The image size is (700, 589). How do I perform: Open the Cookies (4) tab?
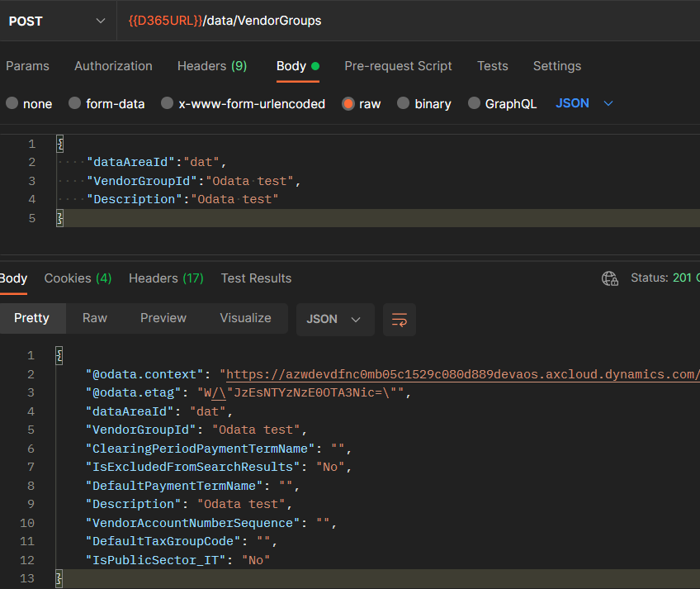tap(78, 278)
